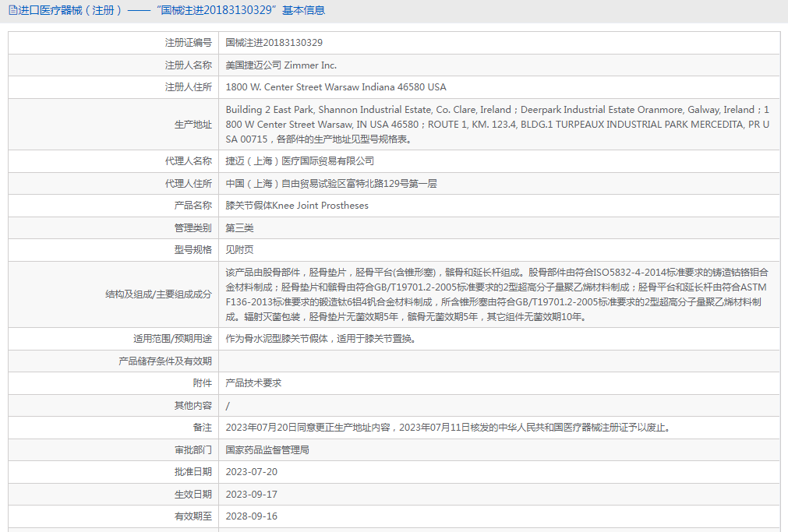This screenshot has width=788, height=532.
Task: Select agent name 捷迈（上海）医疗国际贸易有限公司
Action: pyautogui.click(x=299, y=160)
